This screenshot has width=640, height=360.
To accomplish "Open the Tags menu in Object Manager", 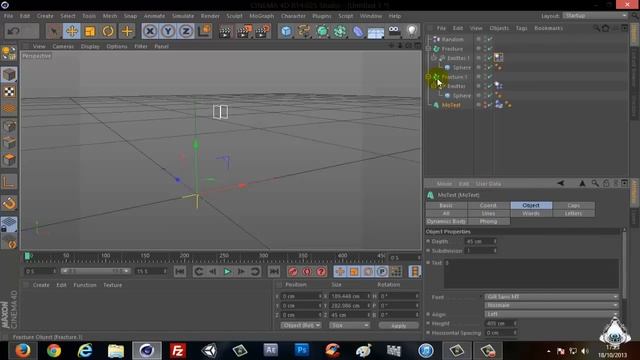I will click(521, 28).
